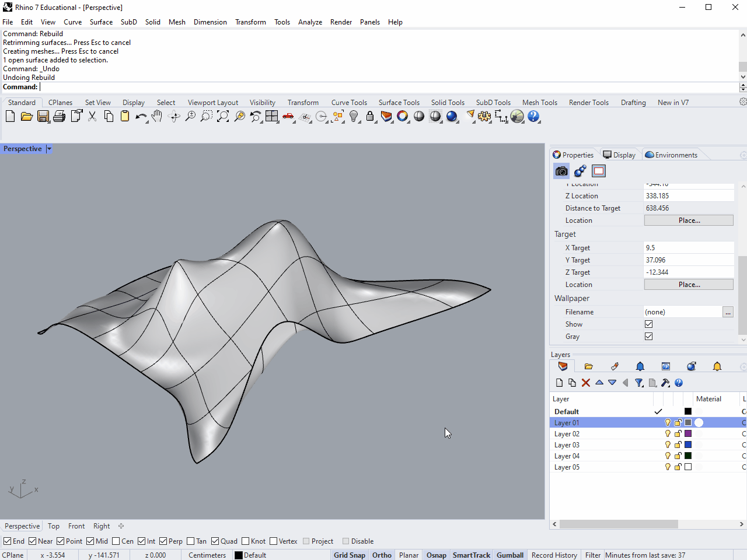Select the Zoom Extents toolbar icon
Image resolution: width=747 pixels, height=560 pixels.
click(223, 117)
